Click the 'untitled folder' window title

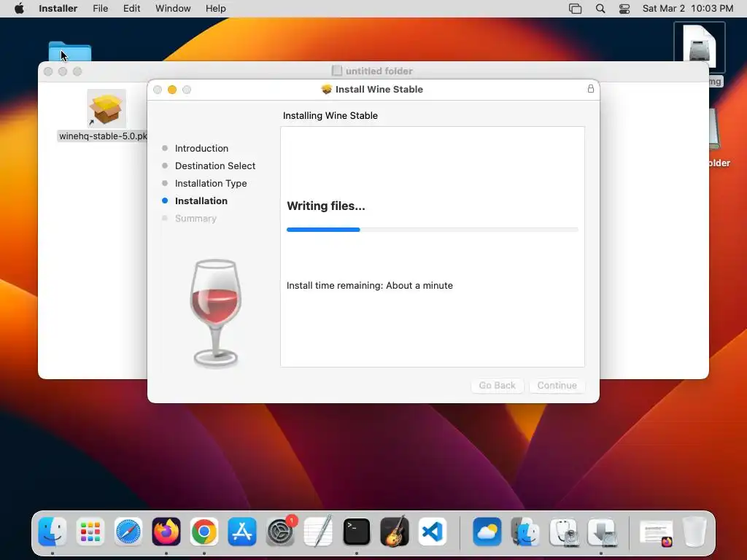point(379,71)
